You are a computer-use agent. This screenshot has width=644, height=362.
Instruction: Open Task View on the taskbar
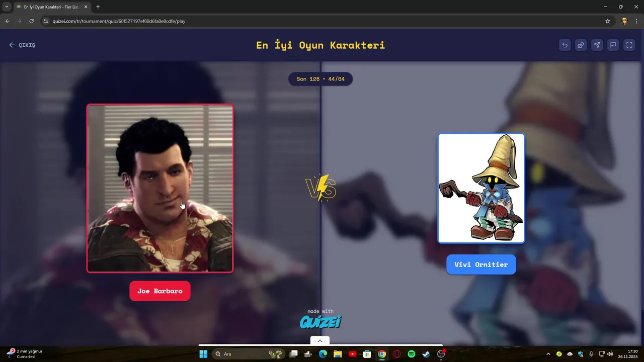point(294,354)
